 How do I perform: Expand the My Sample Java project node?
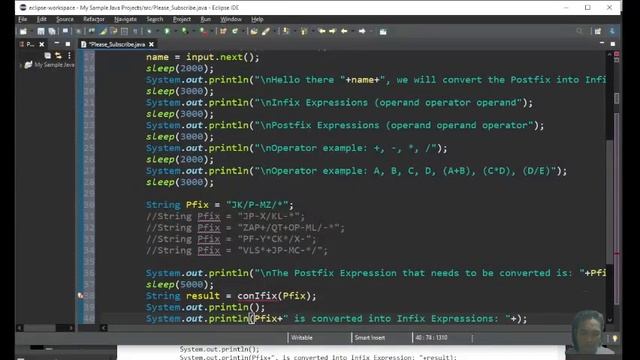(21, 65)
